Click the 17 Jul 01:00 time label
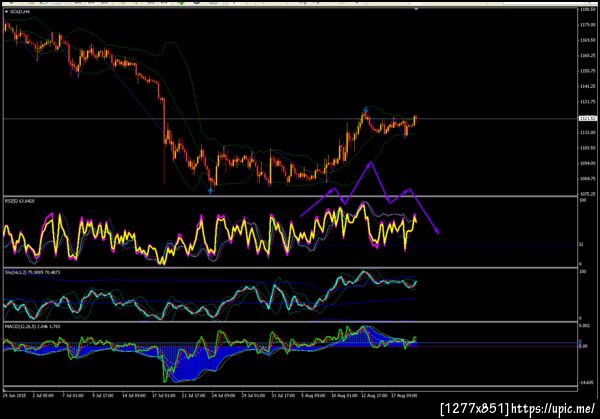This screenshot has width=600, height=419. 164,395
